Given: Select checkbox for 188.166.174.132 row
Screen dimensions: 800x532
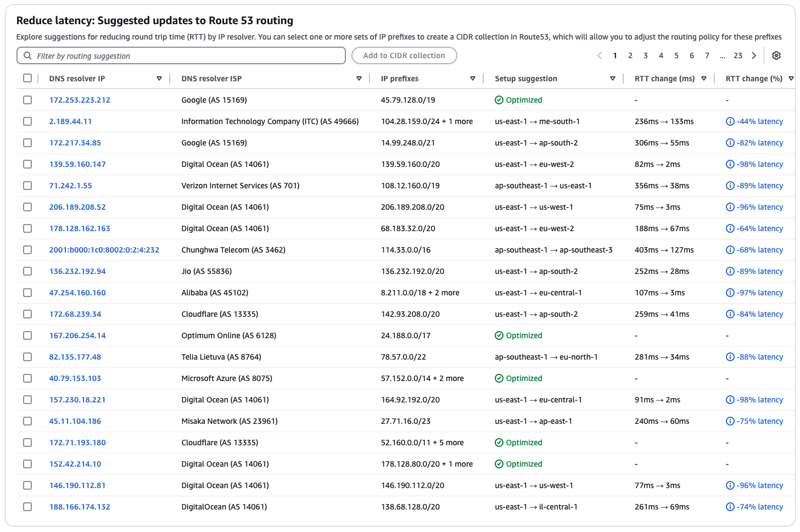Looking at the screenshot, I should click(x=27, y=507).
